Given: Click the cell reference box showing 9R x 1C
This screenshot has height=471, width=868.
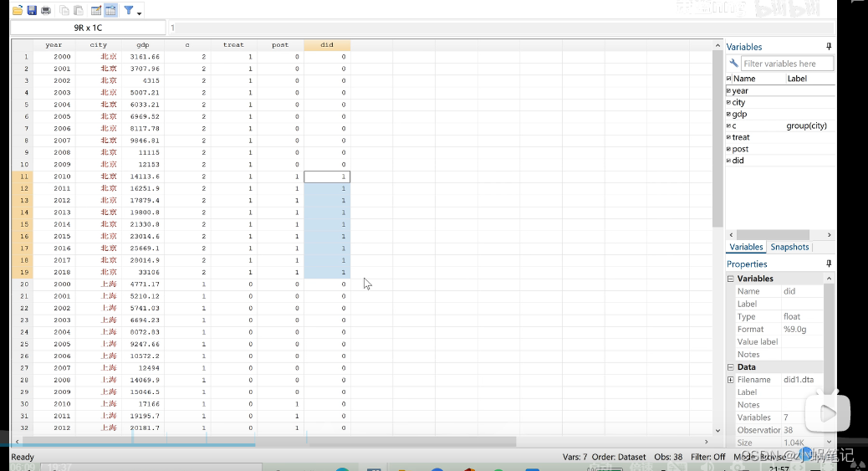Looking at the screenshot, I should (88, 28).
